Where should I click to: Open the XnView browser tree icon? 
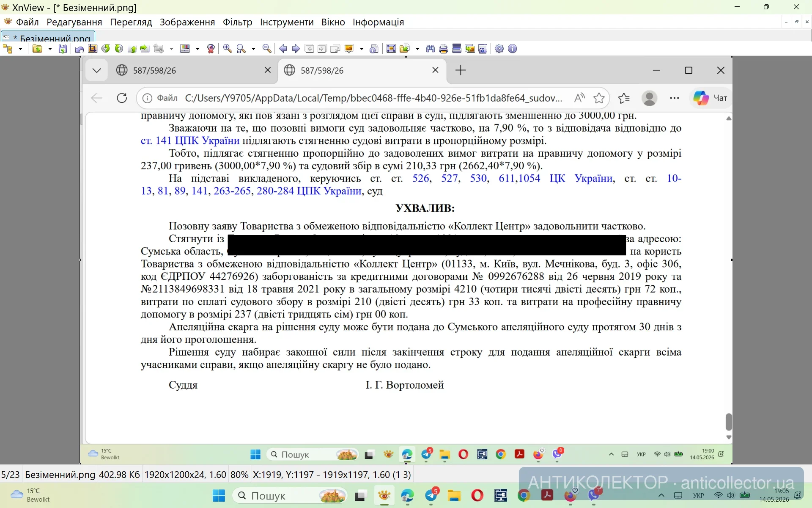coord(8,49)
